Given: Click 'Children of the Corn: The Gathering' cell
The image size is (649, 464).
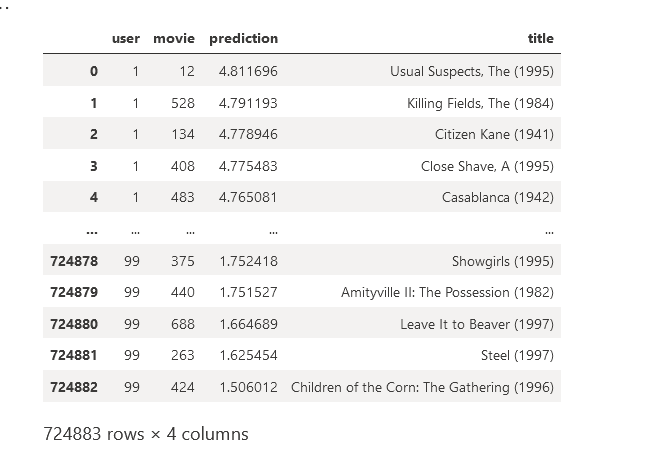Looking at the screenshot, I should coord(422,387).
